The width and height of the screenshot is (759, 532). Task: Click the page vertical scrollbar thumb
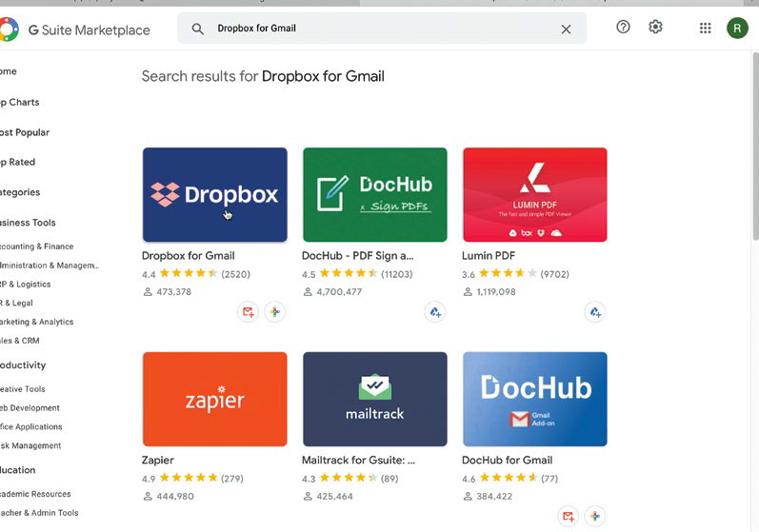pyautogui.click(x=755, y=145)
